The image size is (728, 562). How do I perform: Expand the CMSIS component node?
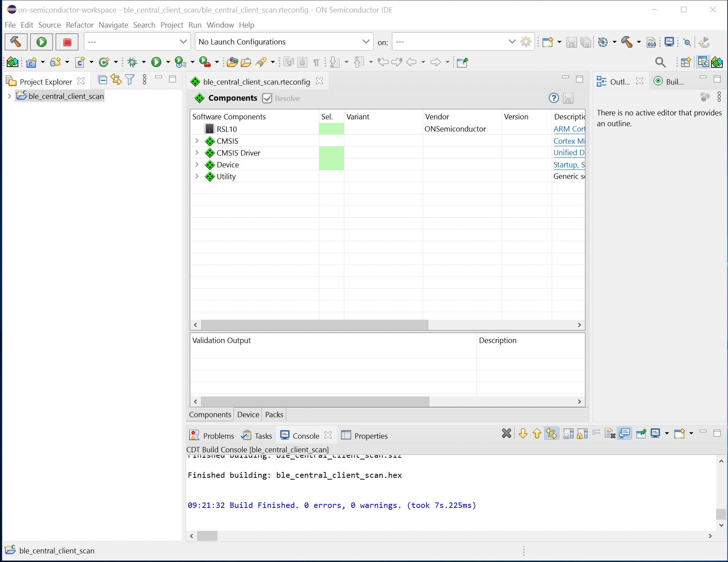click(x=197, y=141)
